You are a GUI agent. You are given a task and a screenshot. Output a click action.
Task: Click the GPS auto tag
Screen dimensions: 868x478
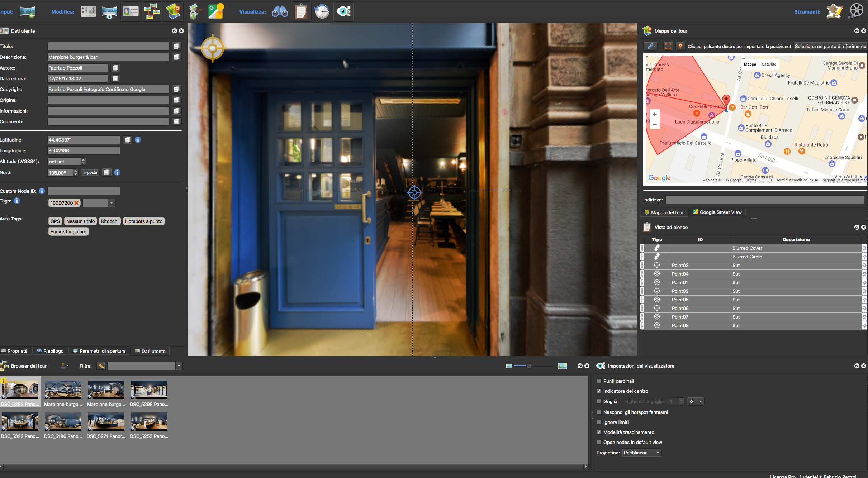pyautogui.click(x=55, y=221)
